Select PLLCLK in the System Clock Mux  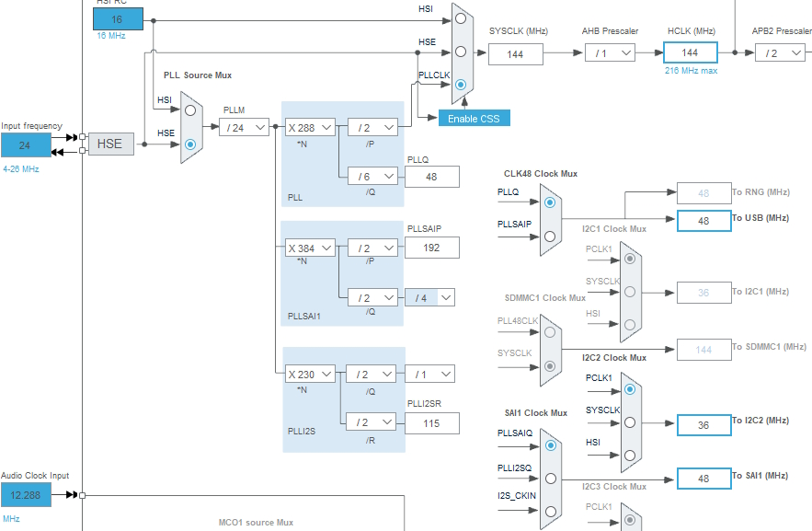click(x=461, y=85)
